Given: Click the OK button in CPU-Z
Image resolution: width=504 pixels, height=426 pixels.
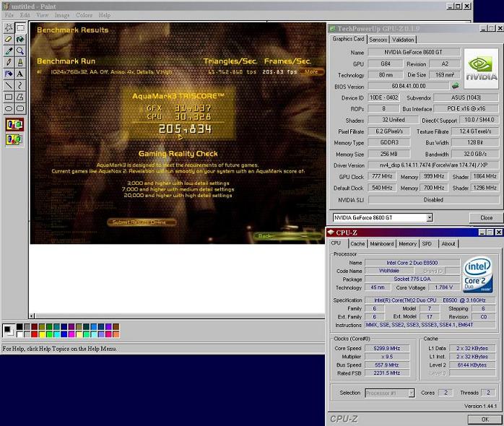Looking at the screenshot, I should (x=485, y=419).
